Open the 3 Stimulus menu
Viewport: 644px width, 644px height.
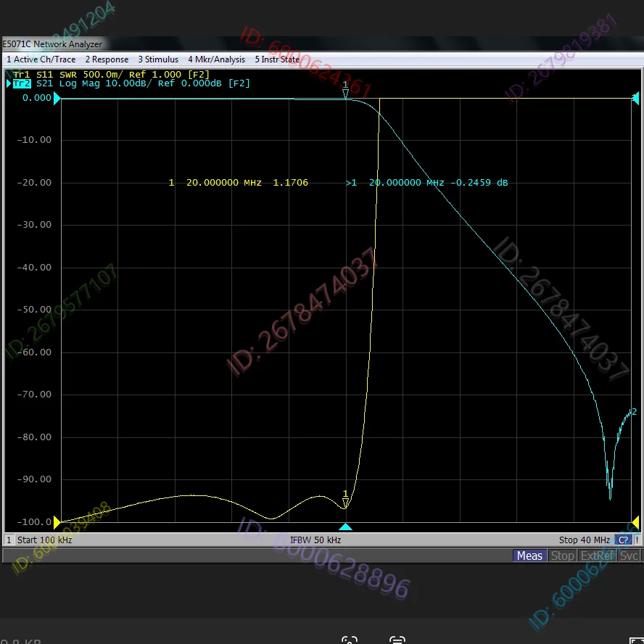pos(158,59)
